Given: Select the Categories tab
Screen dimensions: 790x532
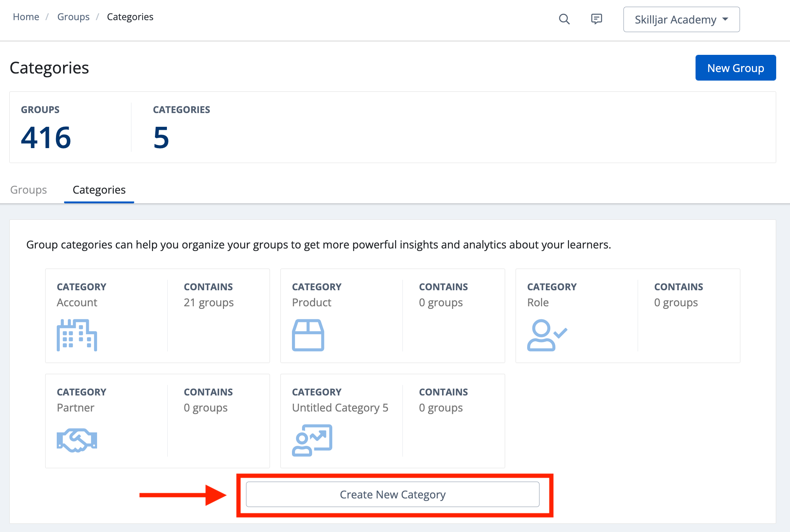Looking at the screenshot, I should 99,190.
